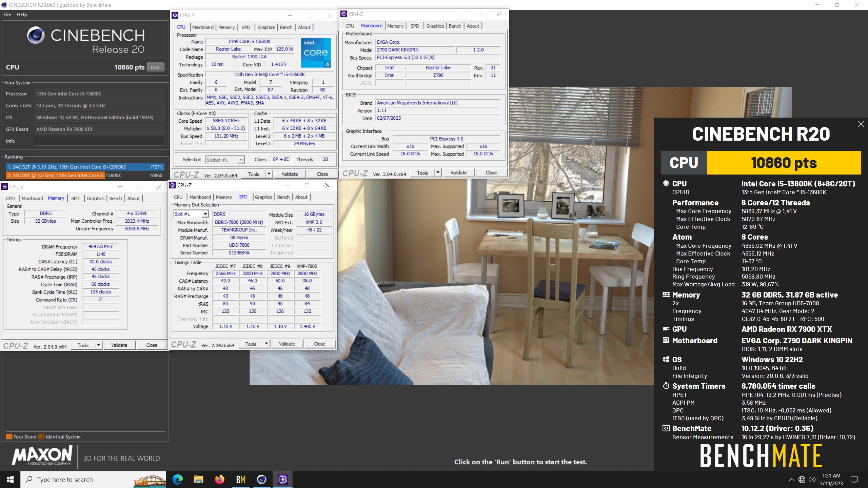
Task: Click the Motherboard heading icon in BenchMate panel
Action: (x=666, y=340)
